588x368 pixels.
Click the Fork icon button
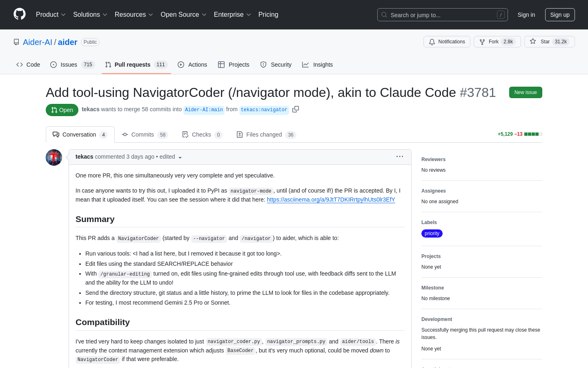pos(482,42)
